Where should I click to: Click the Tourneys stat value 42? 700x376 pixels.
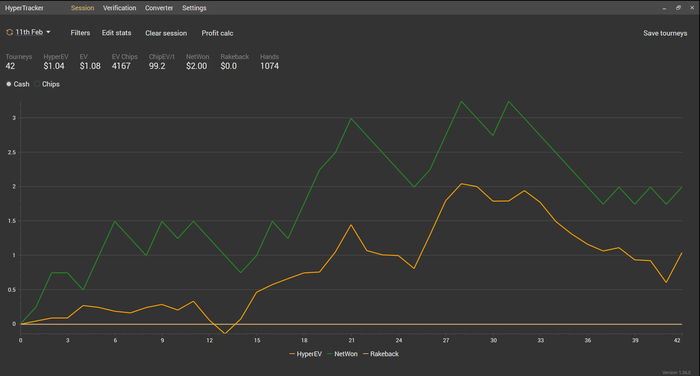(10, 66)
